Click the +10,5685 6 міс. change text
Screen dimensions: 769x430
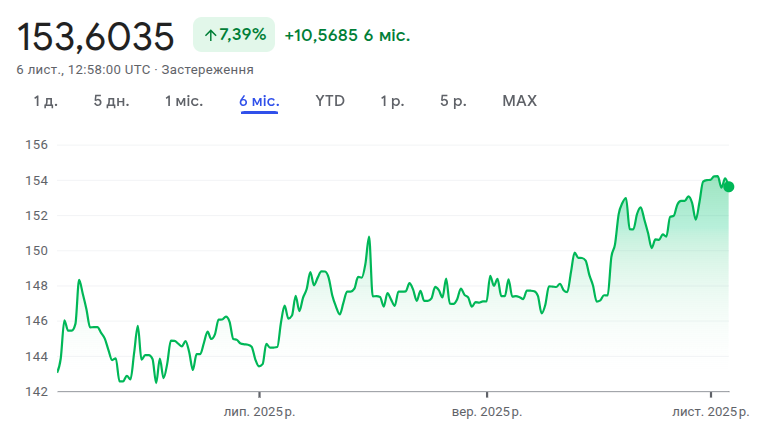347,36
